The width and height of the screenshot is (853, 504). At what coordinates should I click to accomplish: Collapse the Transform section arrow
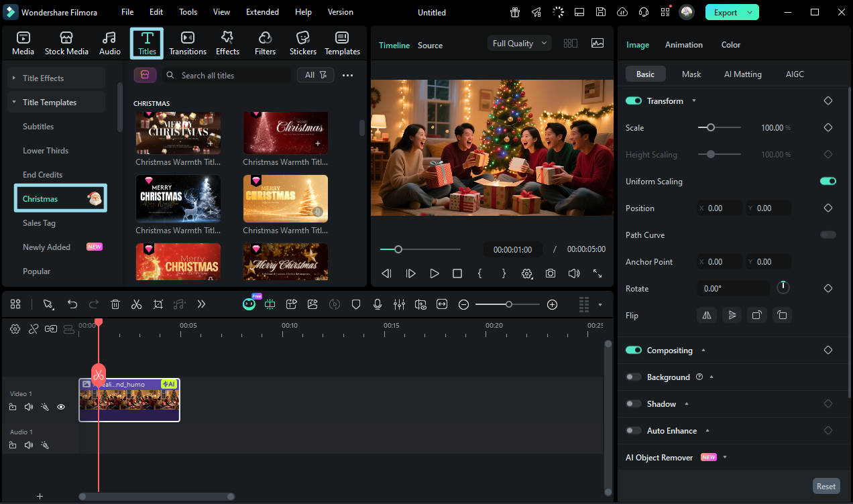pyautogui.click(x=694, y=101)
